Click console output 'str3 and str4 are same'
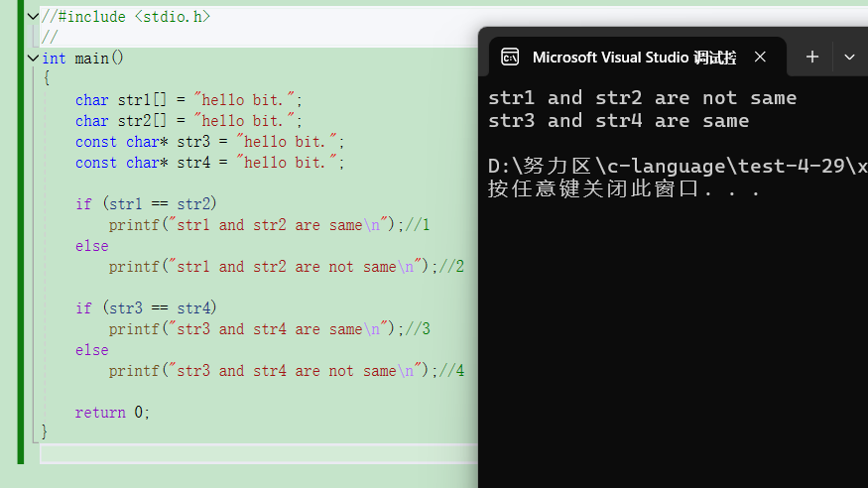 coord(618,121)
